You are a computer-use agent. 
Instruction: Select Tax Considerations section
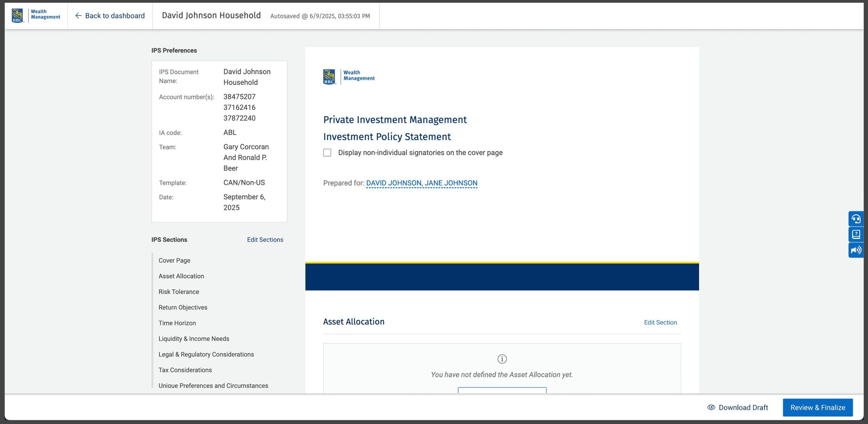[185, 370]
